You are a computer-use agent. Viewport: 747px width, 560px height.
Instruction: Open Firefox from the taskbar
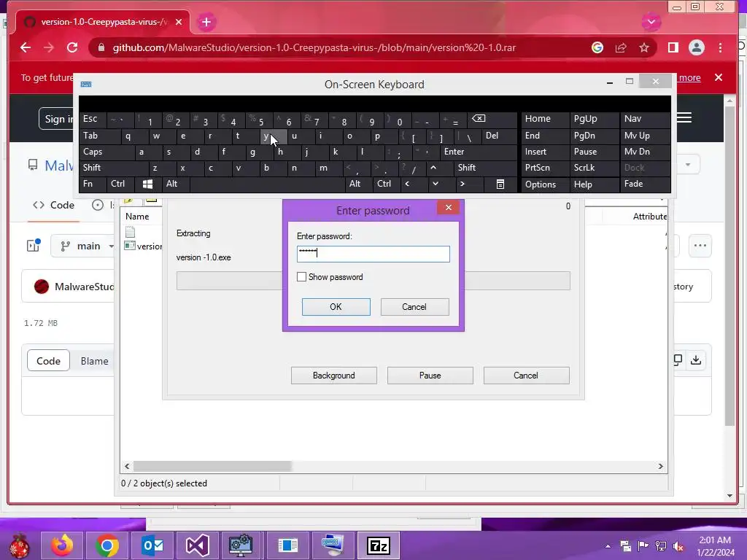coord(62,545)
